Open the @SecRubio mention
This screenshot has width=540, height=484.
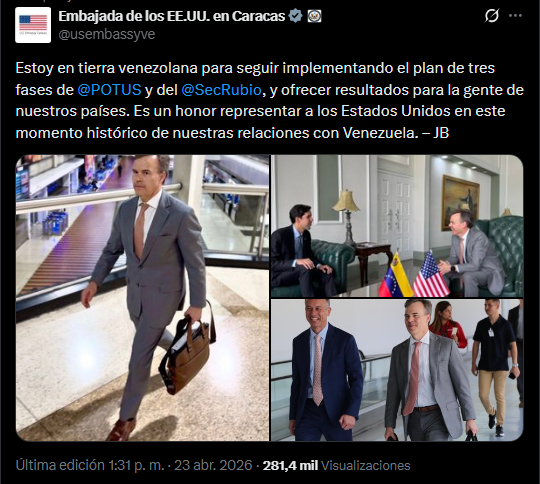221,90
